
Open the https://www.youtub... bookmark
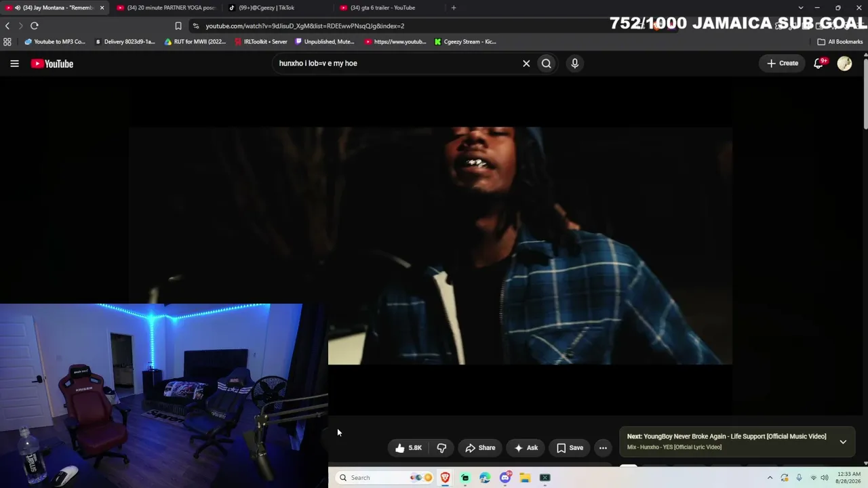coord(395,41)
